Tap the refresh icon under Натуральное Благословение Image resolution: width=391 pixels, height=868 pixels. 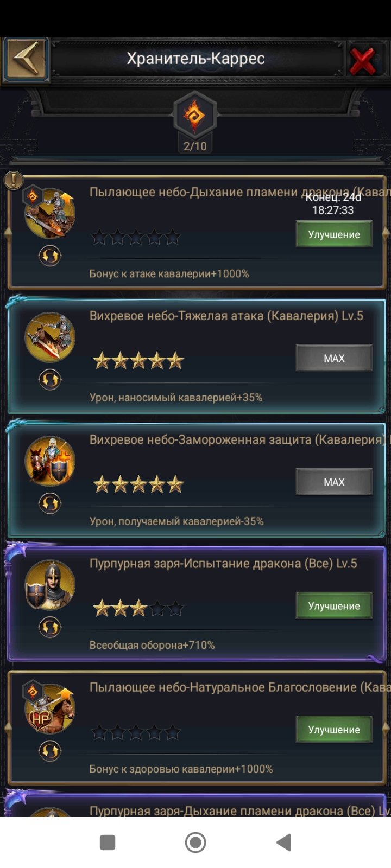[50, 751]
